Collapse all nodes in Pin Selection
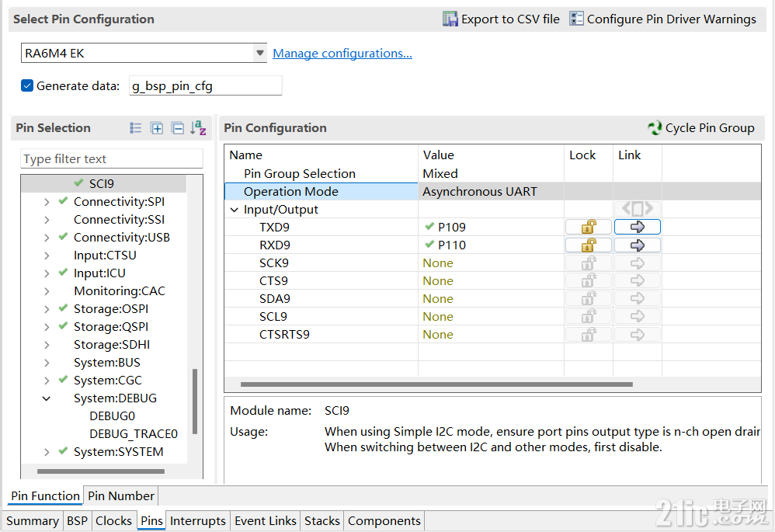 coord(177,128)
